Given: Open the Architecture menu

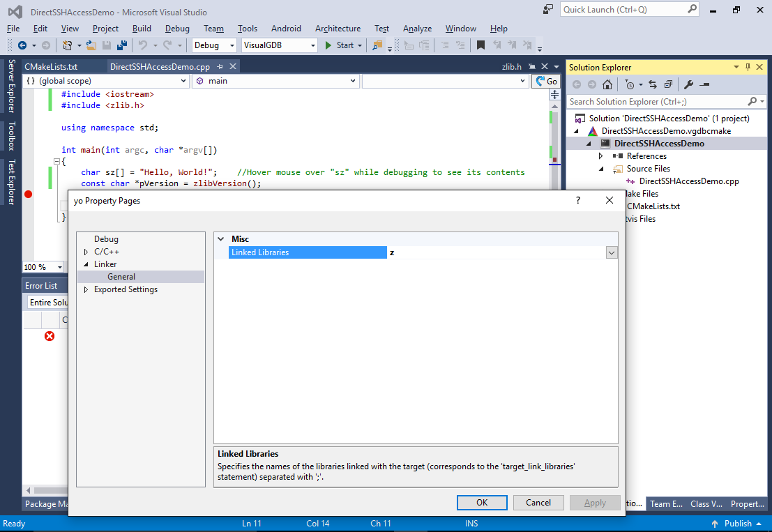Looking at the screenshot, I should coord(338,29).
